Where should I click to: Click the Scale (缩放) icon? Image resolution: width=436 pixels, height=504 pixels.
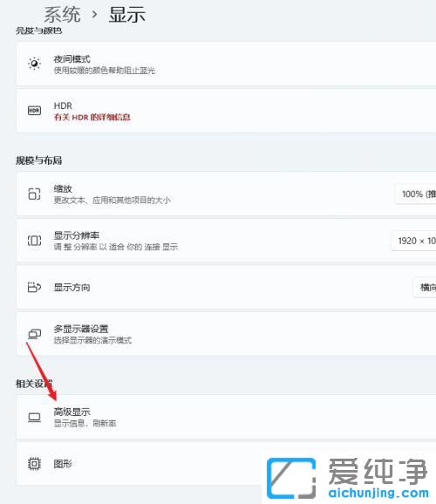34,194
